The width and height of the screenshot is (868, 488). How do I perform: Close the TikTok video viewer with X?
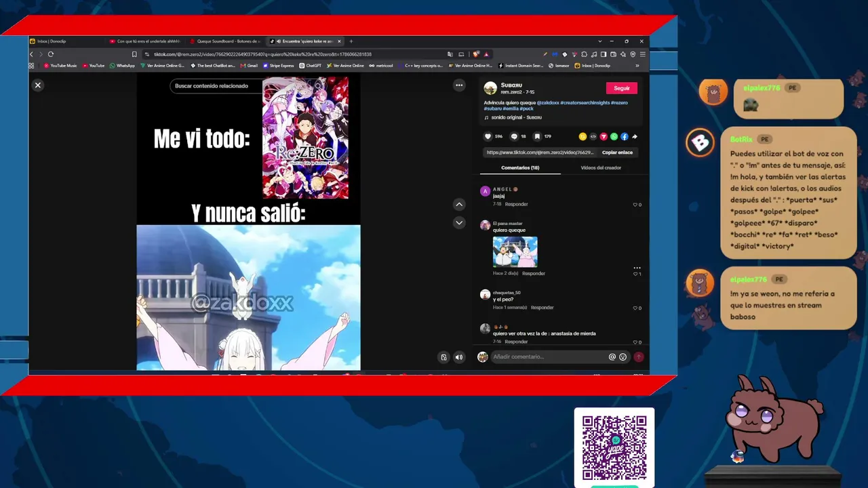(x=38, y=85)
